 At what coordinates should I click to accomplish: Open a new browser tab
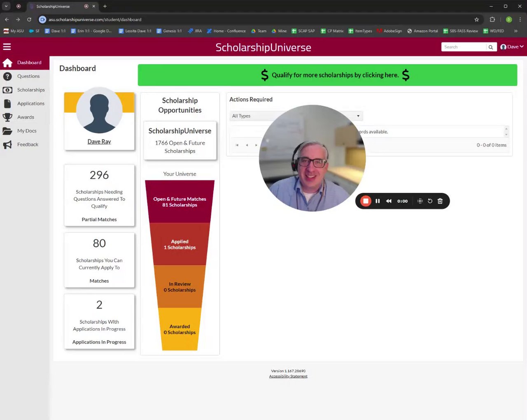105,6
